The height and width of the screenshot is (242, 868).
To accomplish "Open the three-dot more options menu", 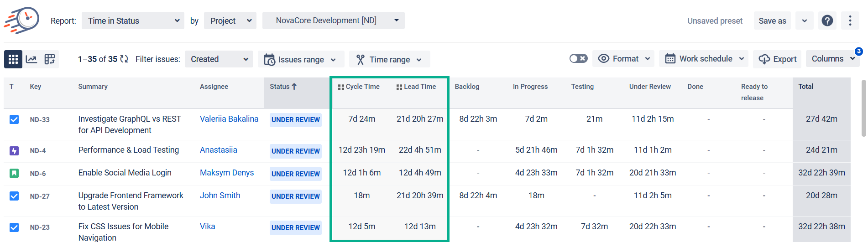I will (850, 21).
